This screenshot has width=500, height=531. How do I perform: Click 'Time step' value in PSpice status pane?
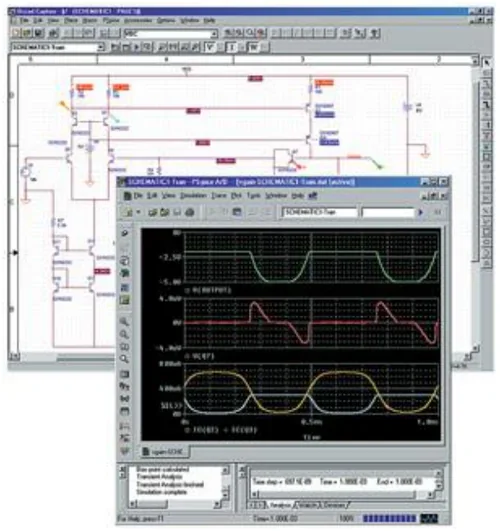pyautogui.click(x=282, y=481)
